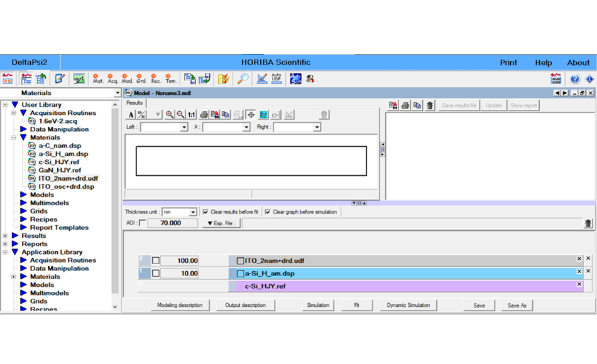Click the Grd. new grid toolbar icon

click(141, 78)
